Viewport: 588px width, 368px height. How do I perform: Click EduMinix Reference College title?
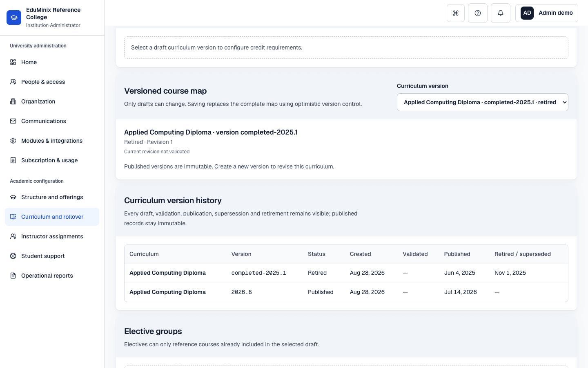pos(53,13)
